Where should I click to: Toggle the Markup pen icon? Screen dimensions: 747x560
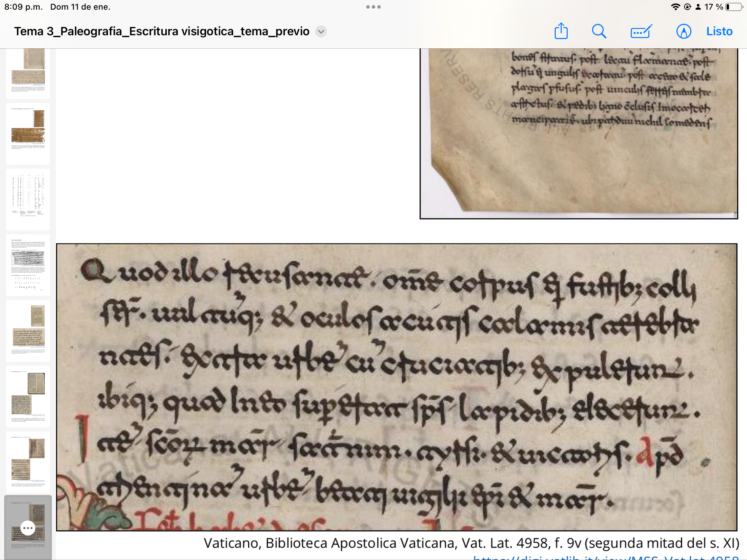pyautogui.click(x=683, y=31)
